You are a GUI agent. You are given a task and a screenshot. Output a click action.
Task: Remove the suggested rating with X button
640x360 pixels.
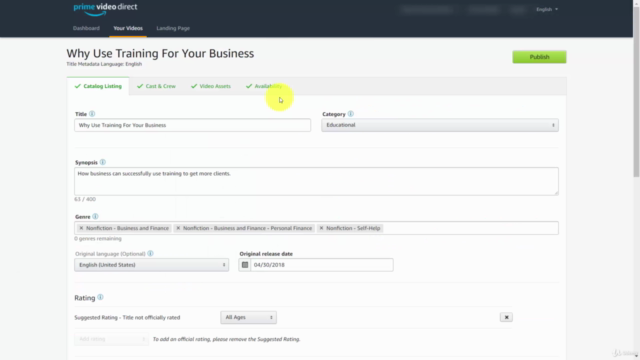pos(506,317)
